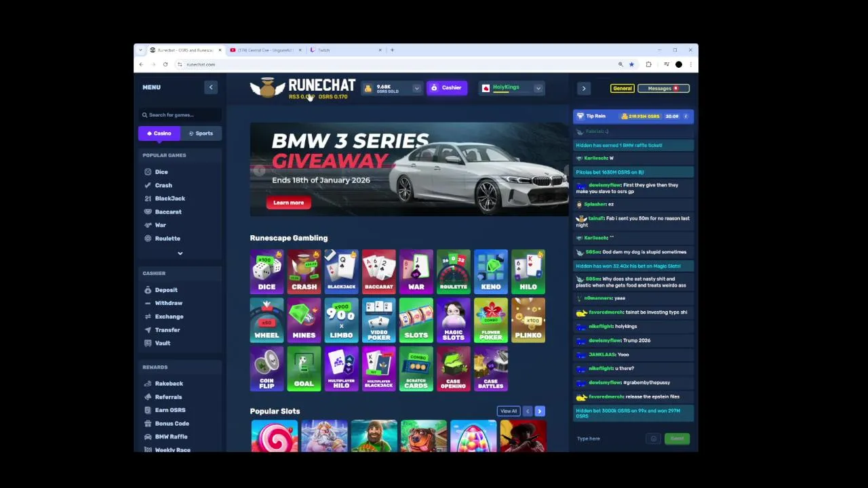Show previous popular slots
This screenshot has width=868, height=488.
pyautogui.click(x=527, y=411)
